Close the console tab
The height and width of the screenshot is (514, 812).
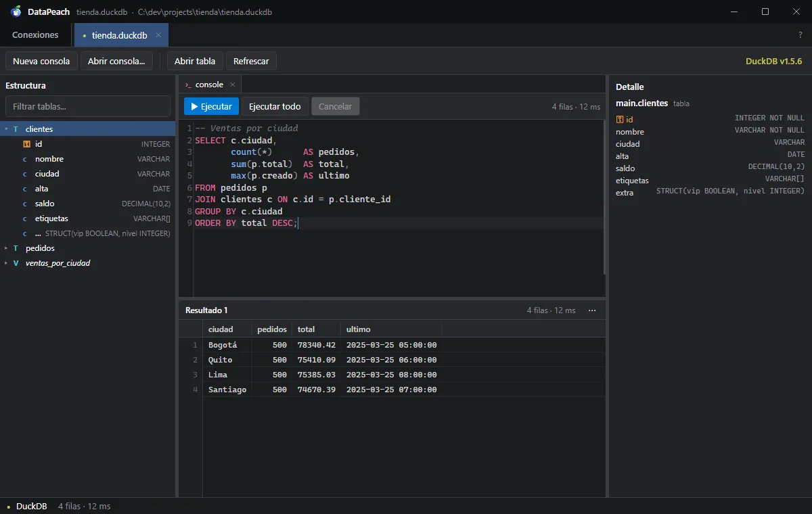pos(232,85)
